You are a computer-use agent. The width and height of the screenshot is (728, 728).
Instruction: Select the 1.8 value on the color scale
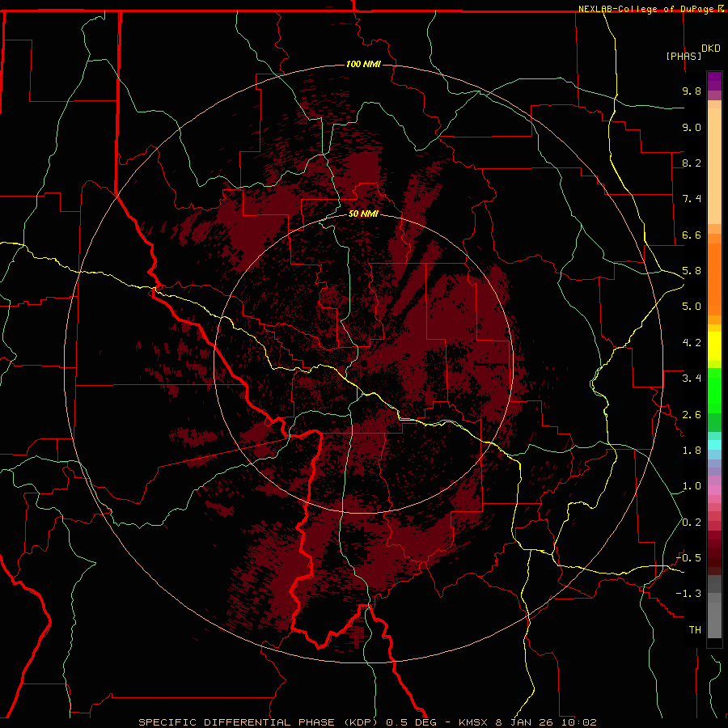(692, 451)
